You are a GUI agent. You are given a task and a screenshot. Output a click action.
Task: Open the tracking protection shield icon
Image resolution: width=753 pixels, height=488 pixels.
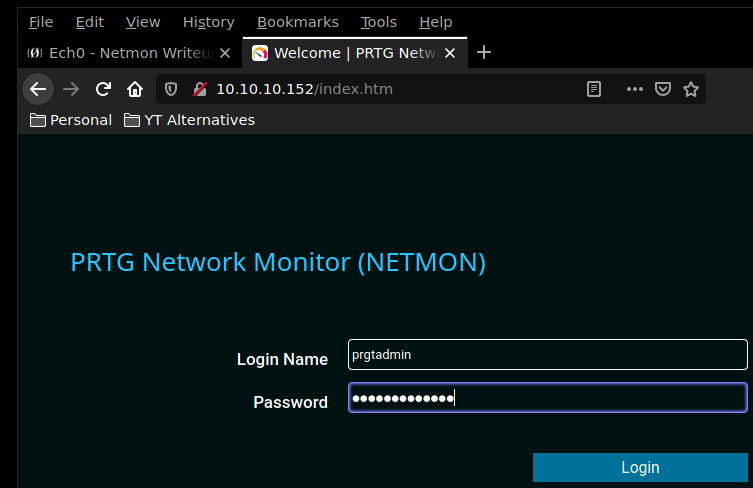click(171, 89)
